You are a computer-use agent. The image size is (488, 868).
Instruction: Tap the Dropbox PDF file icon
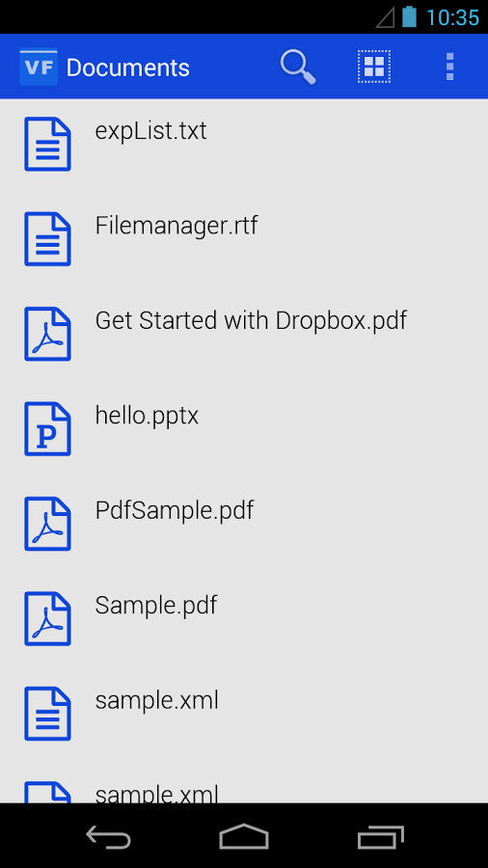pyautogui.click(x=47, y=334)
